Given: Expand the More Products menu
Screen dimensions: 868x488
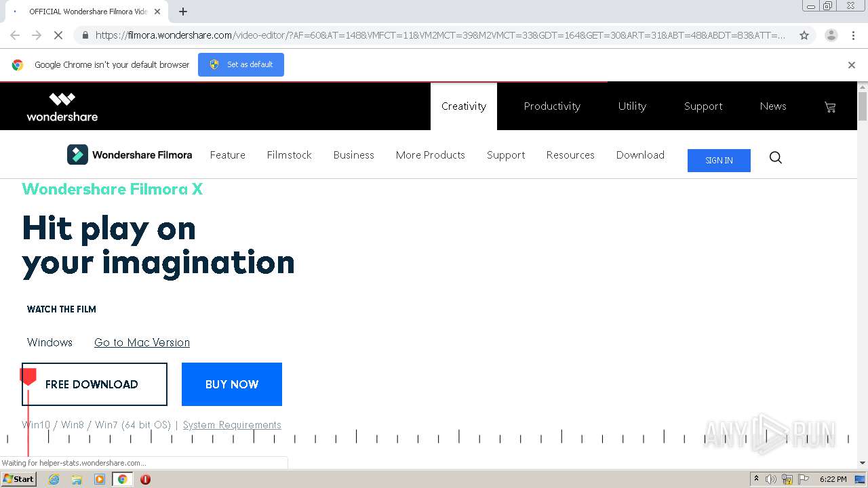Looking at the screenshot, I should click(431, 155).
